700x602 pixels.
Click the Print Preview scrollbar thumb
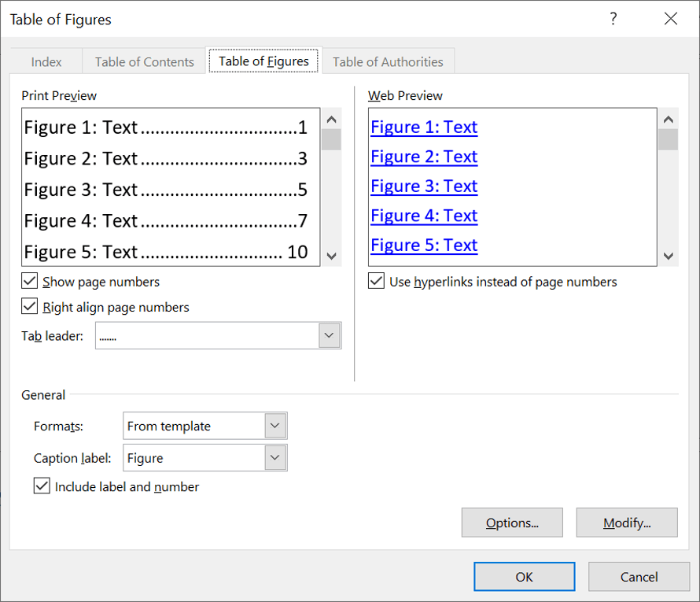click(331, 140)
